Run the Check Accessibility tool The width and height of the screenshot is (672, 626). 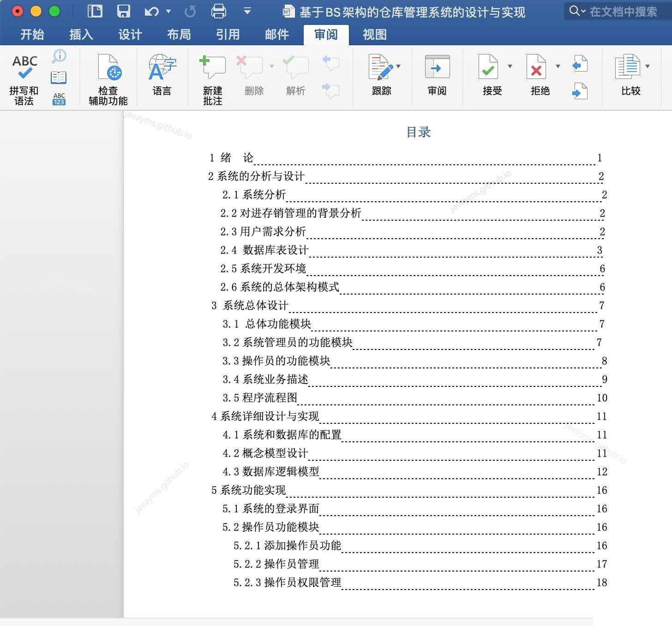tap(108, 80)
